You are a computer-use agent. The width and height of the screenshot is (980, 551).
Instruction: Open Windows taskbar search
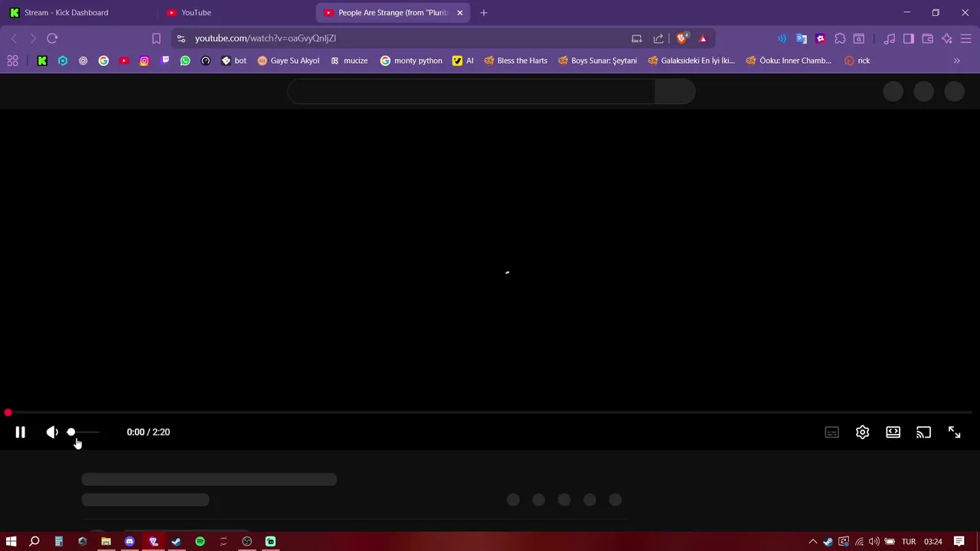coord(34,542)
